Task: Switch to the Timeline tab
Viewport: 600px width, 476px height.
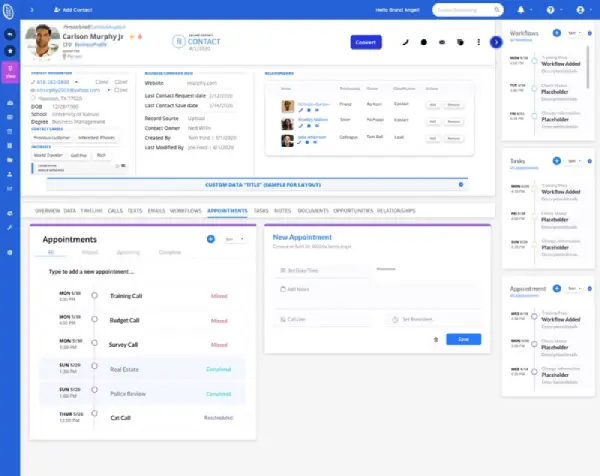Action: point(91,211)
